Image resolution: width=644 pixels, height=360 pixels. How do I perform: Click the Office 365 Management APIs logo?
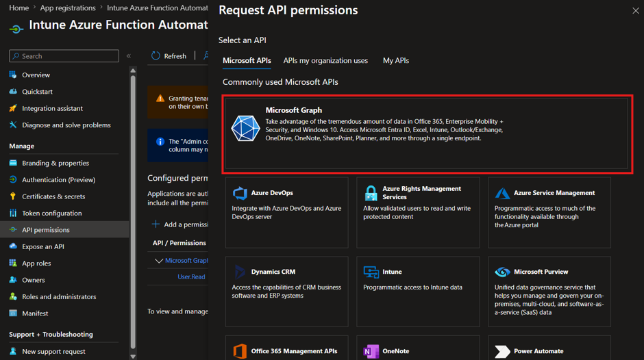coord(240,351)
